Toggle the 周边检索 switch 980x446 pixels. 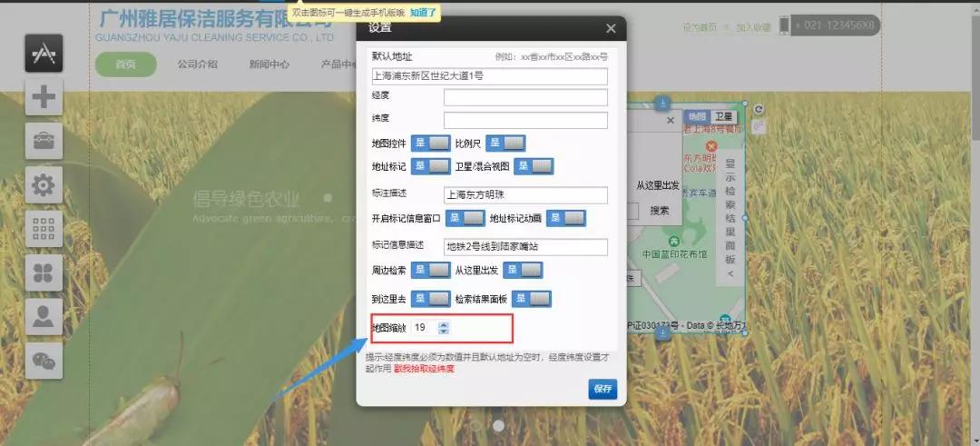coord(431,270)
